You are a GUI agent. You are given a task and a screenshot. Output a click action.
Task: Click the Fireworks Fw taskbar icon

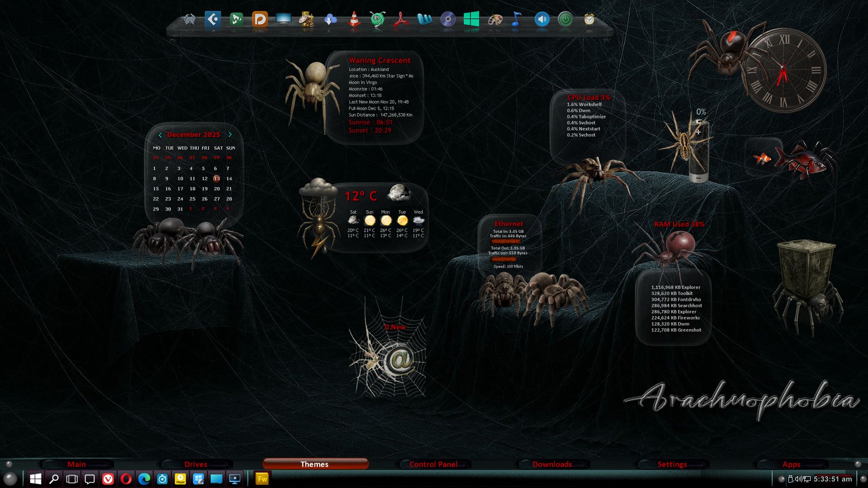click(262, 479)
